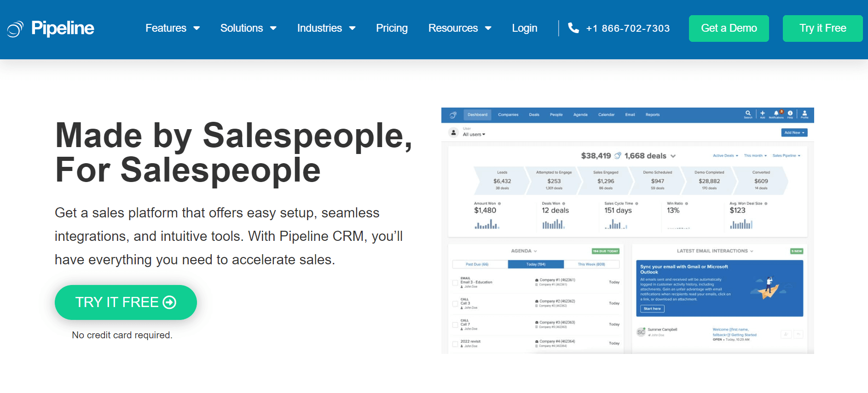Viewport: 868px width, 393px height.
Task: Click the info icon next to Deals Won
Action: [564, 204]
